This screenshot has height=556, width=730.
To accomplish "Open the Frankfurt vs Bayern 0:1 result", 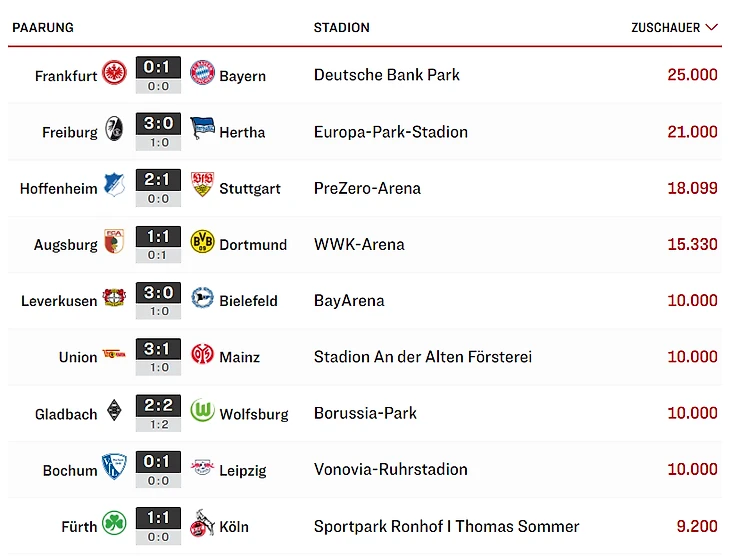I will click(158, 68).
